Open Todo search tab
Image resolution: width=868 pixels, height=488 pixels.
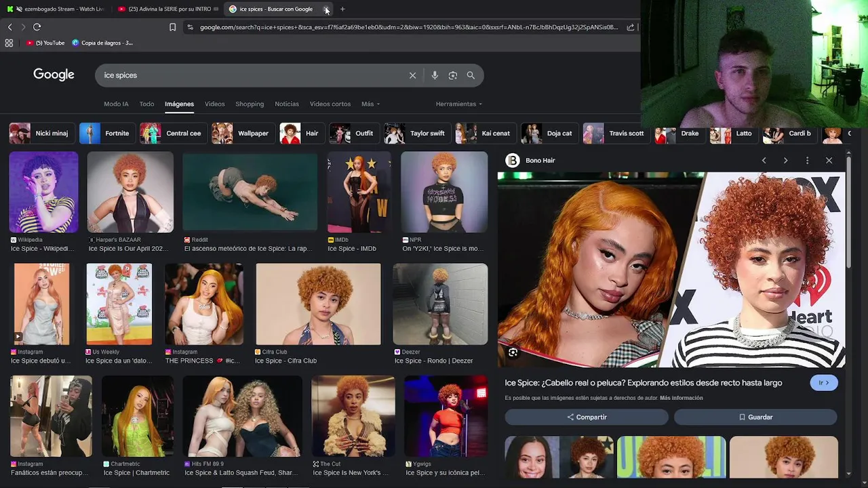(x=146, y=104)
